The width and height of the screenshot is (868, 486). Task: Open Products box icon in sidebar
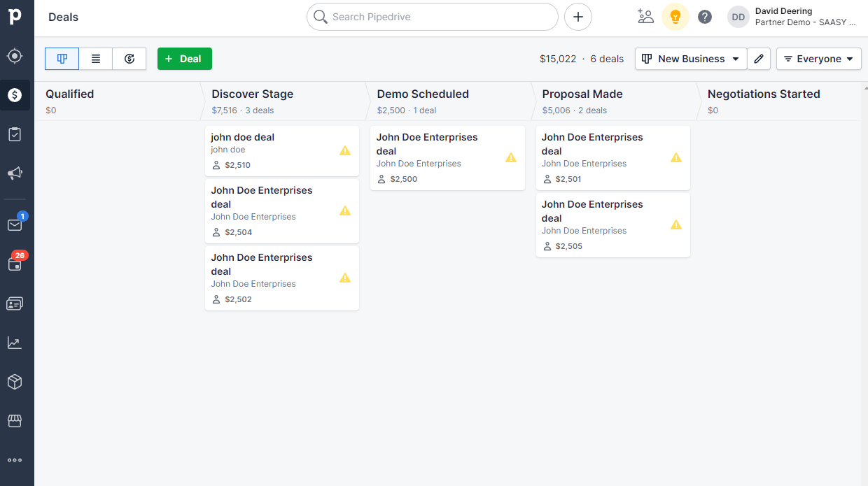pyautogui.click(x=15, y=382)
